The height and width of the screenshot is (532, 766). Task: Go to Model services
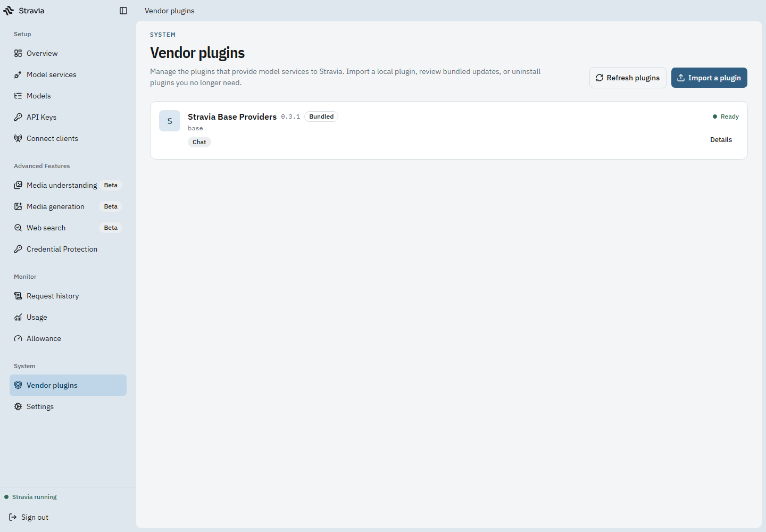[68, 74]
